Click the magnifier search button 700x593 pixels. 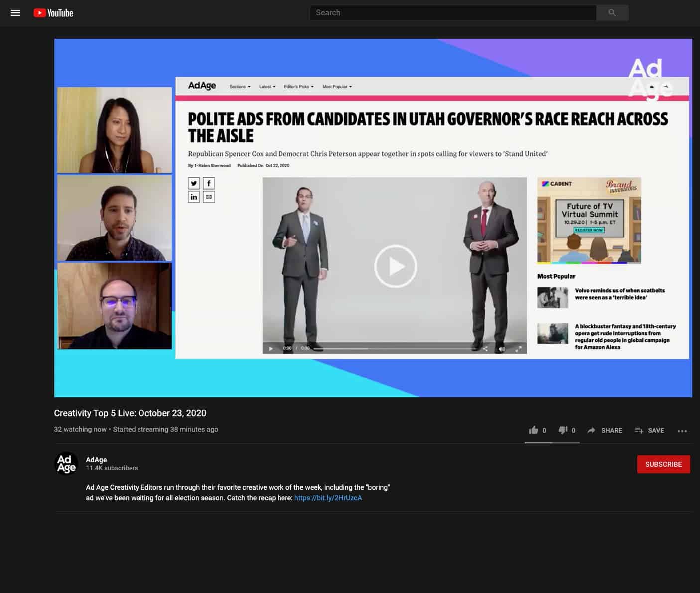click(612, 13)
